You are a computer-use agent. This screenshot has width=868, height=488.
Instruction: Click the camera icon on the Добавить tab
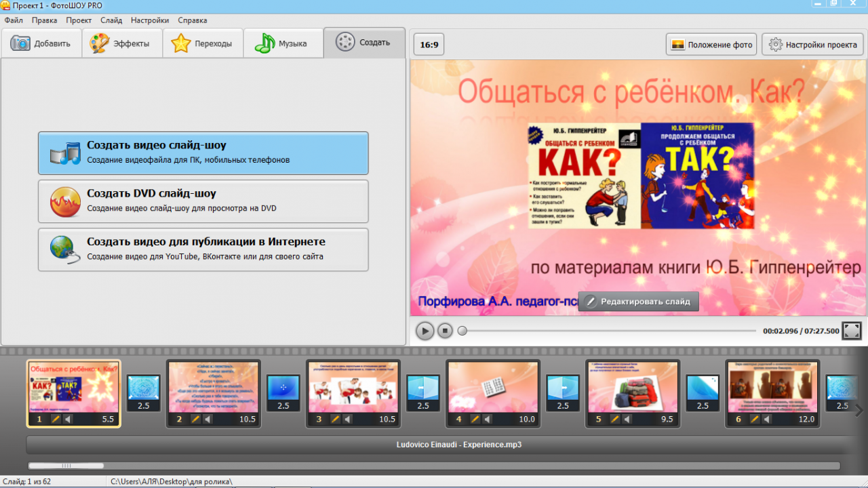point(20,43)
